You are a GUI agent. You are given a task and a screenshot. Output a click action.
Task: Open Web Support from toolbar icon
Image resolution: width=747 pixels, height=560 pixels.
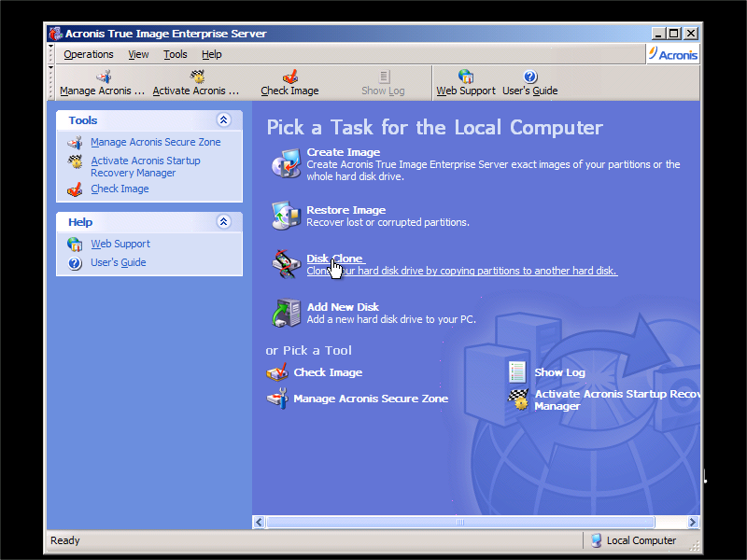pos(465,77)
